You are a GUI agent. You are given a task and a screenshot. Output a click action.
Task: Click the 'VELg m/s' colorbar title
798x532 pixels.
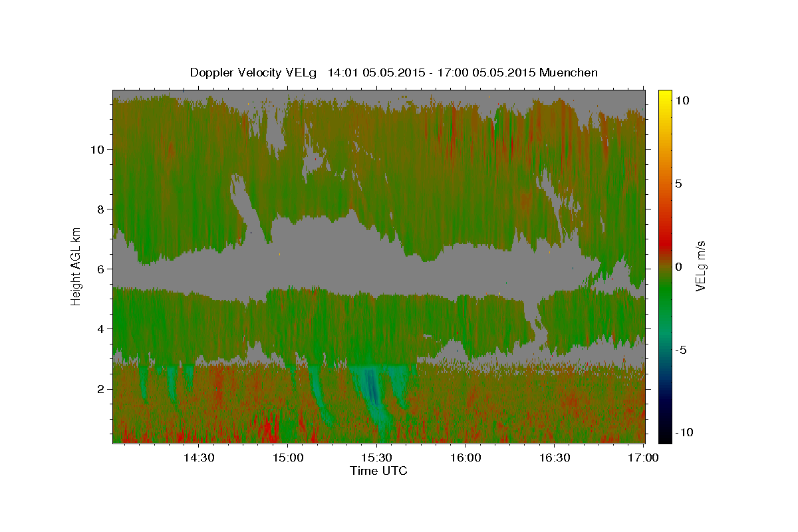pyautogui.click(x=701, y=266)
